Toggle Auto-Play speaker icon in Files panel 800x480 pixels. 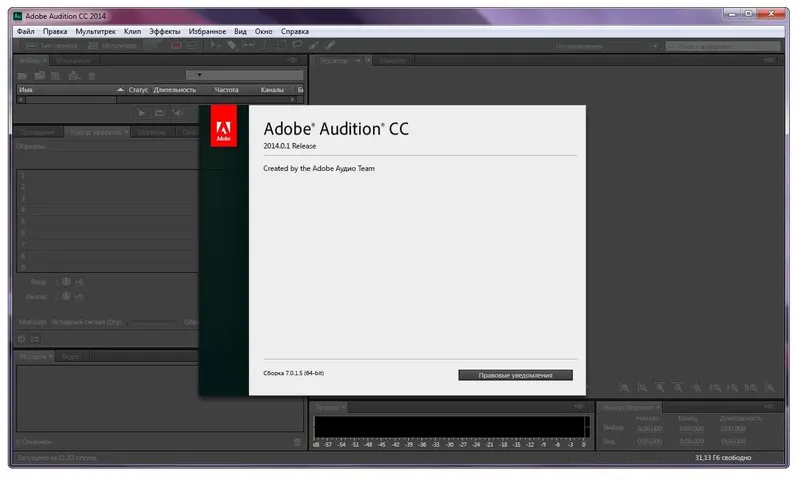click(178, 113)
